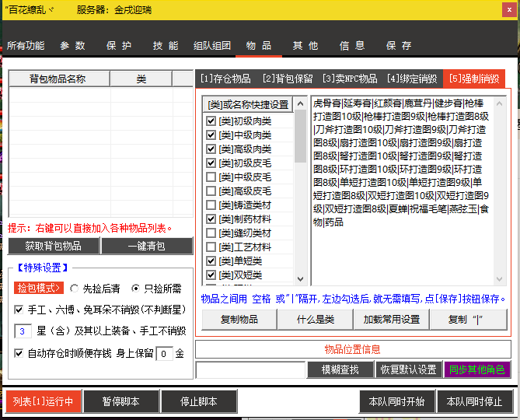The width and height of the screenshot is (520, 420).
Task: Click the 捡包模式> red label
Action: (x=38, y=288)
